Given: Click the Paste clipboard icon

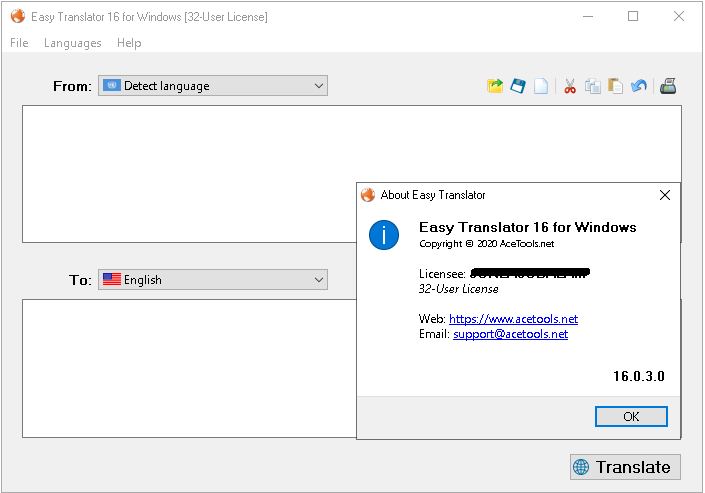Looking at the screenshot, I should (616, 86).
